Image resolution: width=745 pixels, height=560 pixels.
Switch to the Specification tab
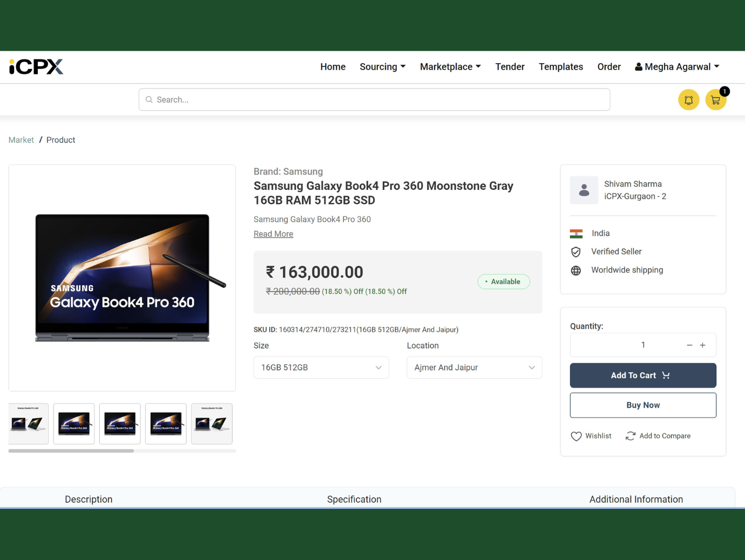pyautogui.click(x=354, y=499)
